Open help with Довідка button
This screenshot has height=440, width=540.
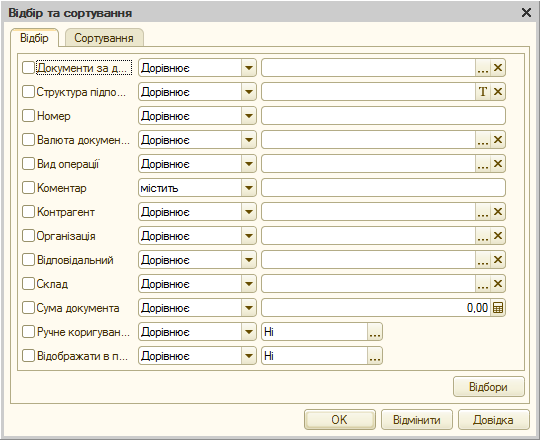[x=493, y=420]
